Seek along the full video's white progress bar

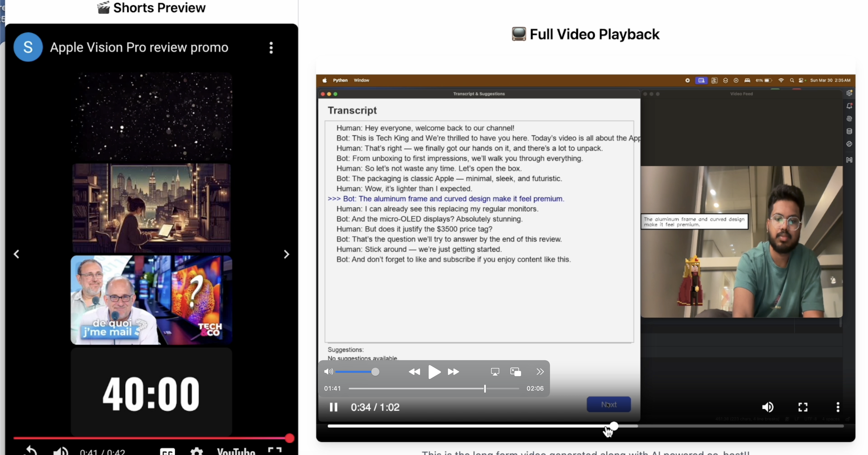tap(472, 426)
